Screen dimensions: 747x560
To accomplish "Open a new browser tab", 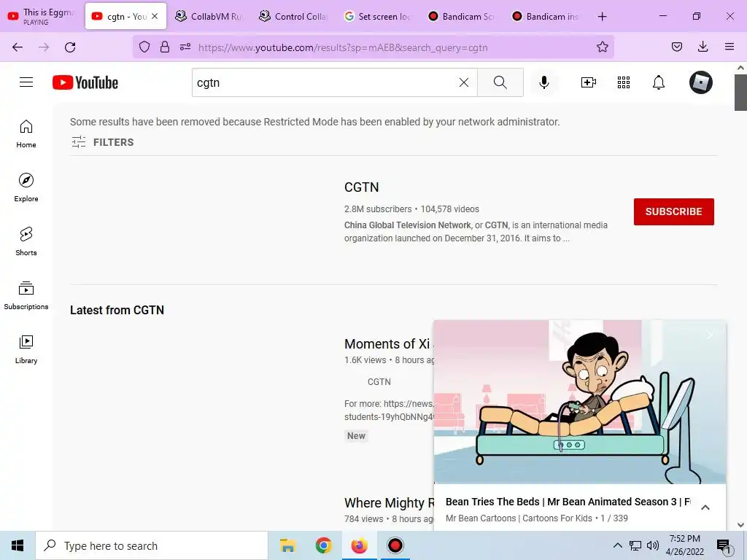I will (x=602, y=17).
